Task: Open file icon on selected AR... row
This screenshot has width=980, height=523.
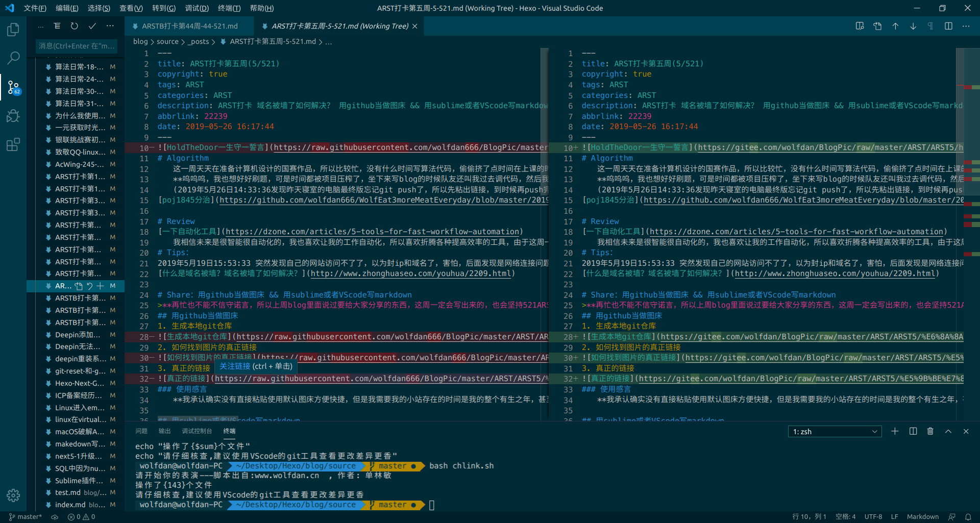Action: (x=79, y=286)
